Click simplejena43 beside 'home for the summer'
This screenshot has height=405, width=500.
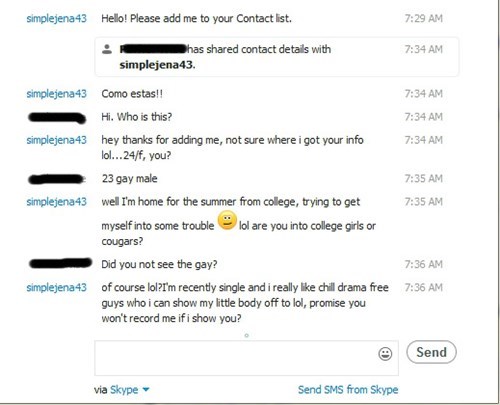click(x=56, y=202)
